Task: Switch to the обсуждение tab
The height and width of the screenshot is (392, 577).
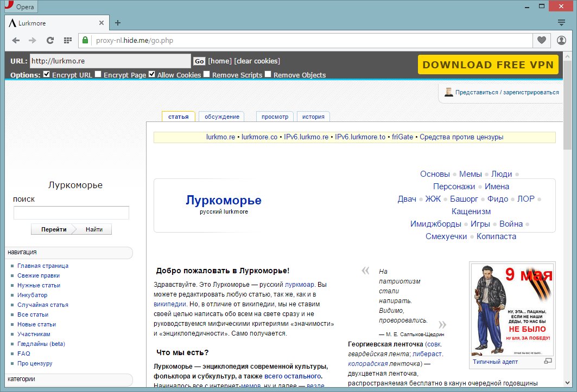Action: [221, 117]
